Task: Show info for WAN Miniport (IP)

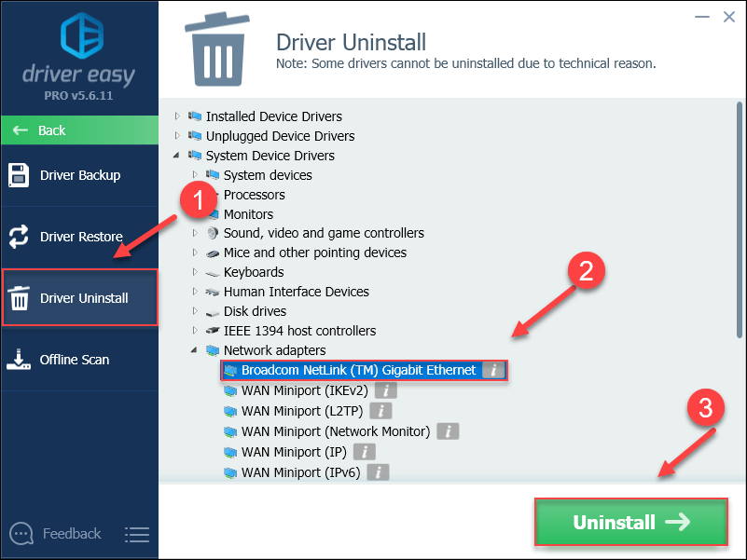Action: click(x=365, y=452)
